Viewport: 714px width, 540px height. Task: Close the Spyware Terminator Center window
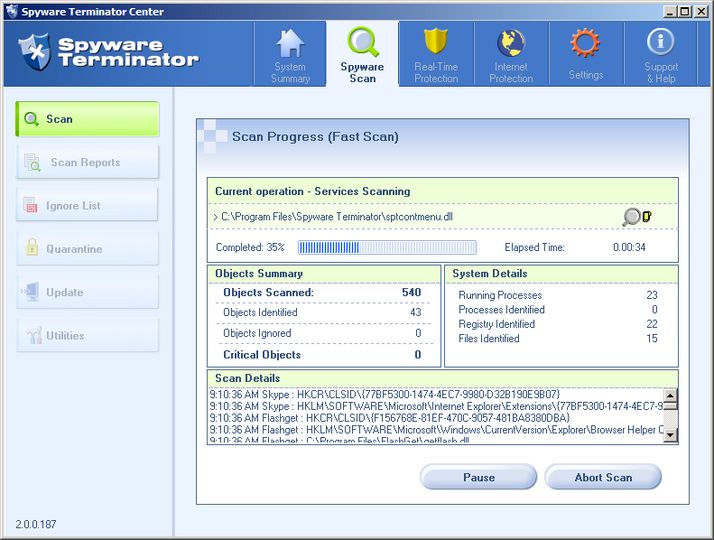(701, 11)
